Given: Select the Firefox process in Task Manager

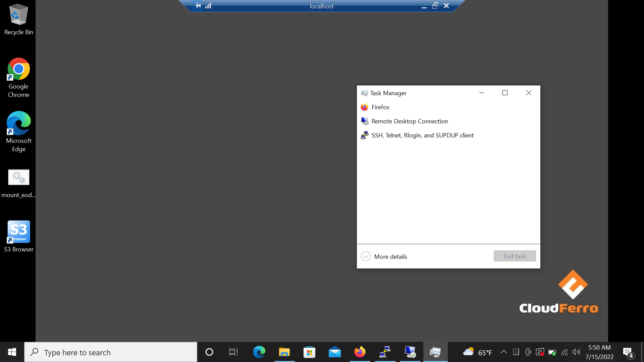Looking at the screenshot, I should 380,107.
